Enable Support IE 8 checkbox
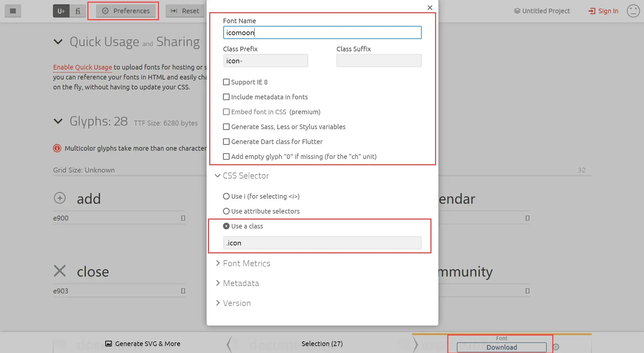The image size is (644, 353). pyautogui.click(x=226, y=82)
